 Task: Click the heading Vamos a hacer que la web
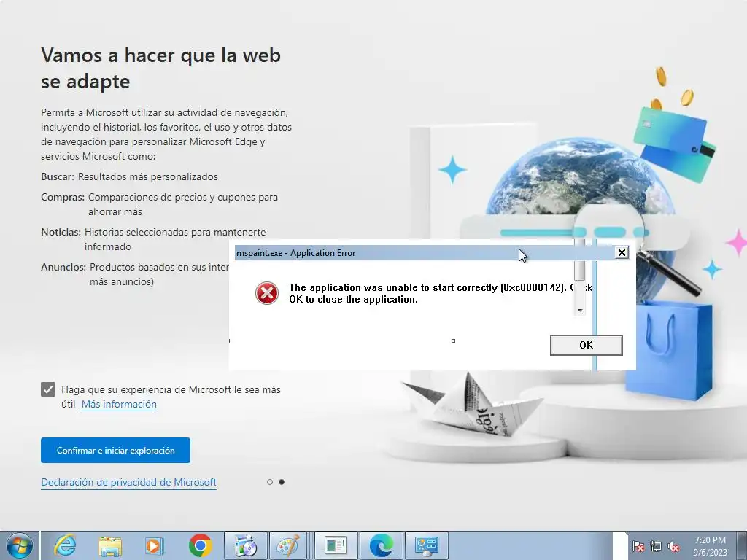161,69
